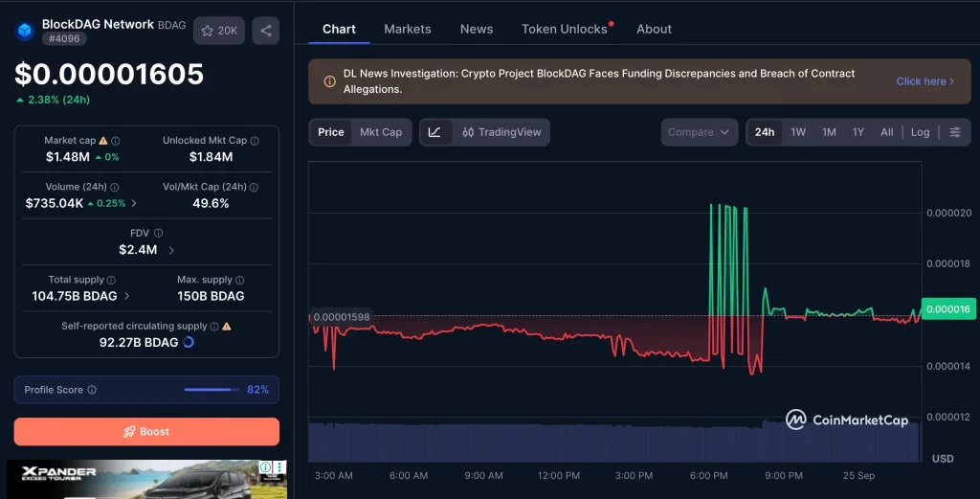980x499 pixels.
Task: Click the USD currency label on chart
Action: click(943, 459)
